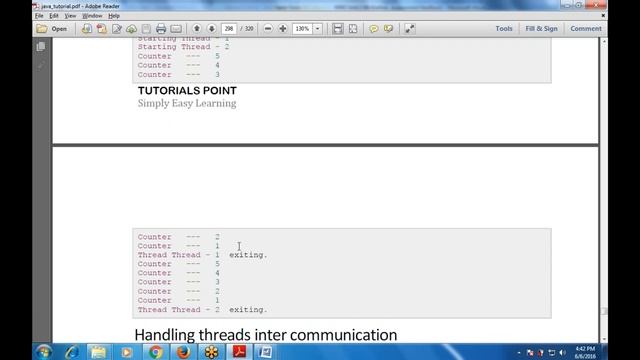Click the volume speaker tray icon
Screen dimensions: 640x360
tap(562, 353)
